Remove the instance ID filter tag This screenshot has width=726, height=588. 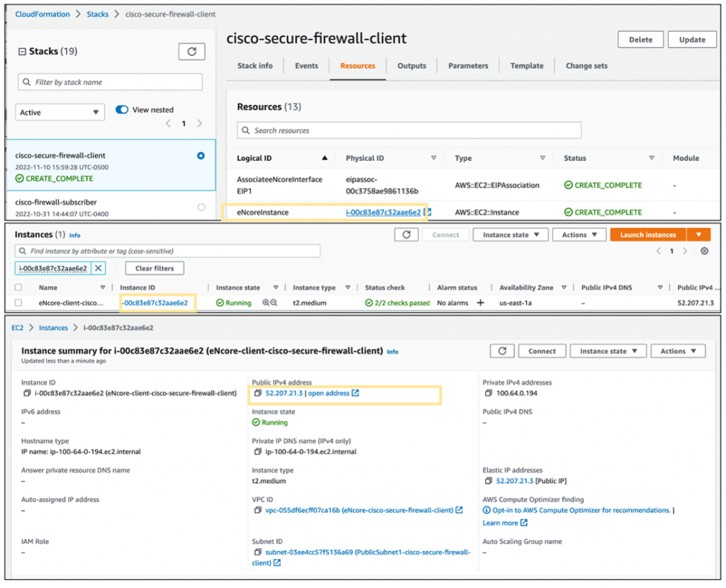click(x=99, y=268)
